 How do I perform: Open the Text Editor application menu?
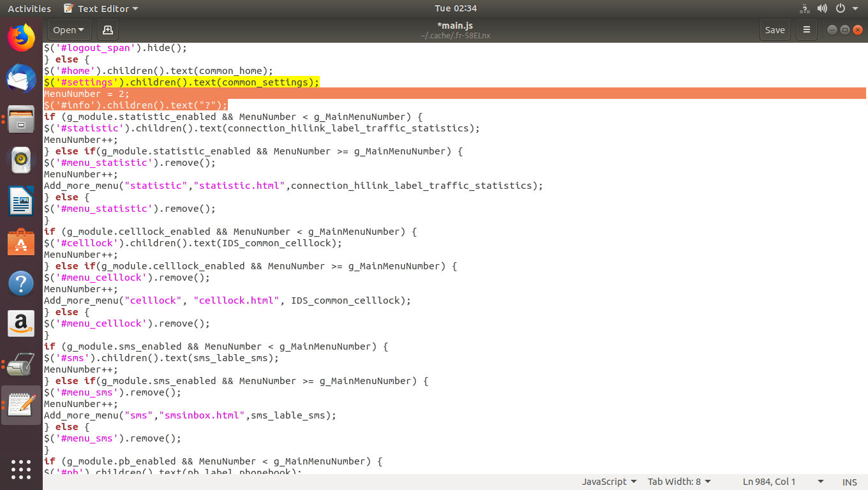[x=101, y=8]
